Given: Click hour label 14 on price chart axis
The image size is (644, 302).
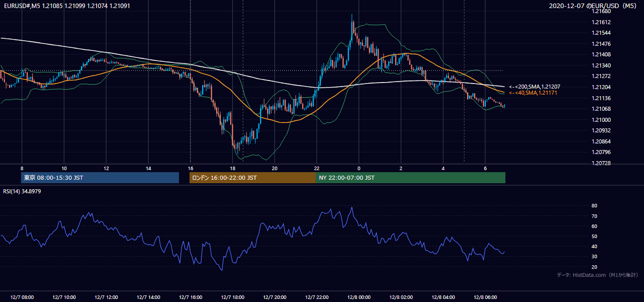Looking at the screenshot, I should 148,168.
